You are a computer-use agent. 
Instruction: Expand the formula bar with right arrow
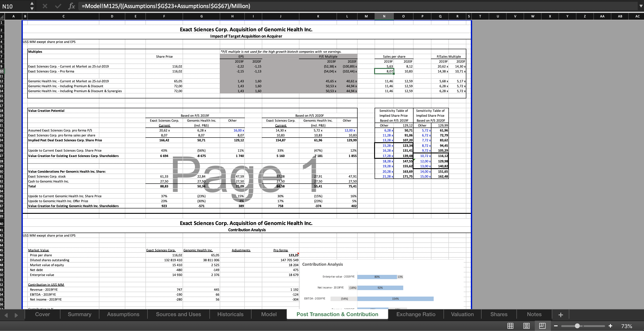point(641,6)
